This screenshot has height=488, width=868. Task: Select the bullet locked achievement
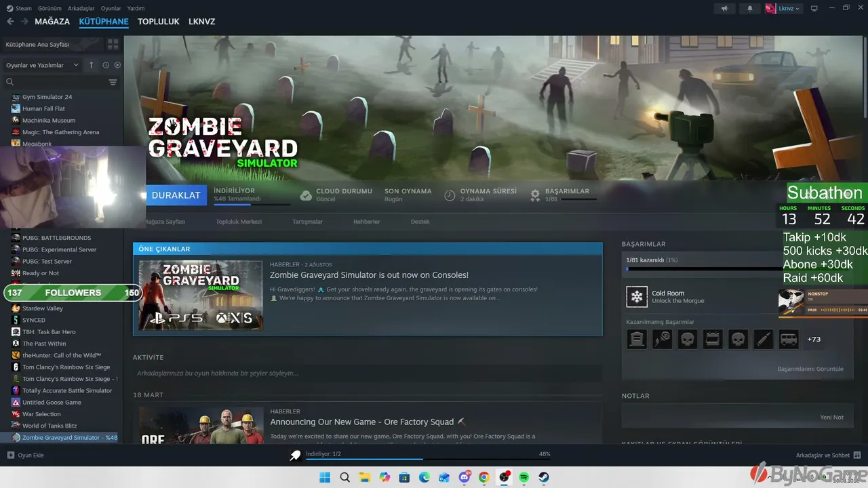764,339
